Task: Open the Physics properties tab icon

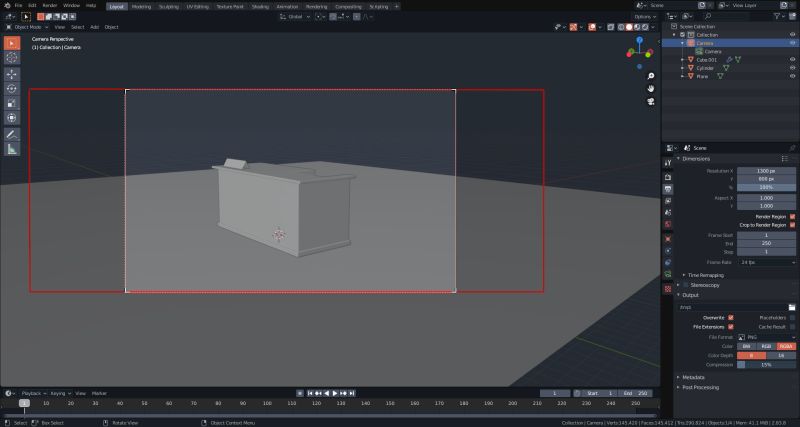Action: [668, 251]
